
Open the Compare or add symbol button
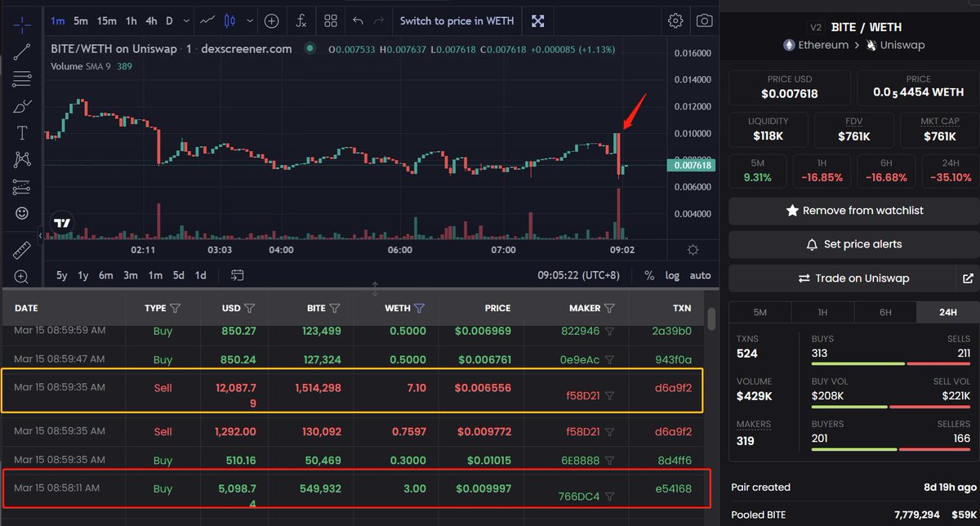point(271,20)
